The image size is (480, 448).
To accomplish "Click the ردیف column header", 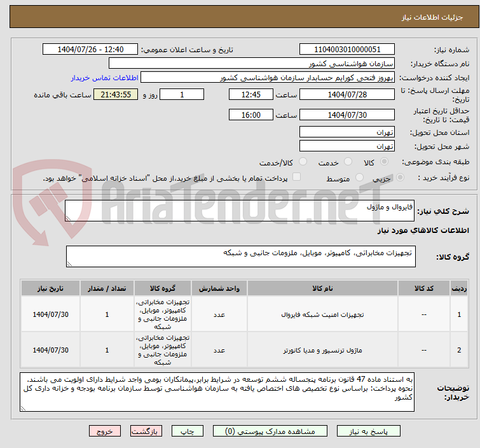I will tap(459, 288).
